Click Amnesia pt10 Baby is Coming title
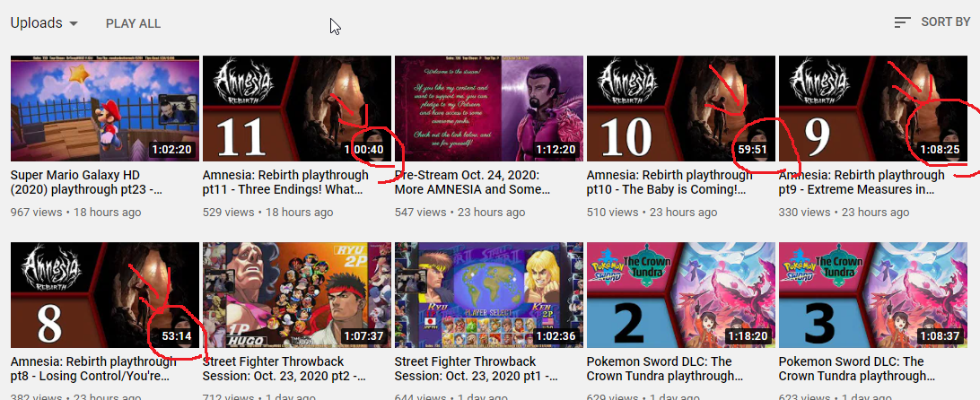The width and height of the screenshot is (980, 400). coord(670,182)
